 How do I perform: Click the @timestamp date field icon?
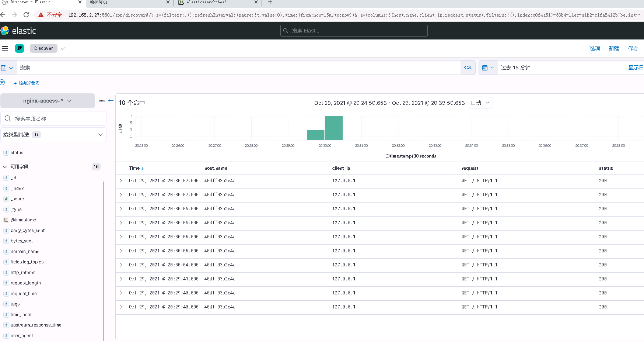tap(6, 220)
